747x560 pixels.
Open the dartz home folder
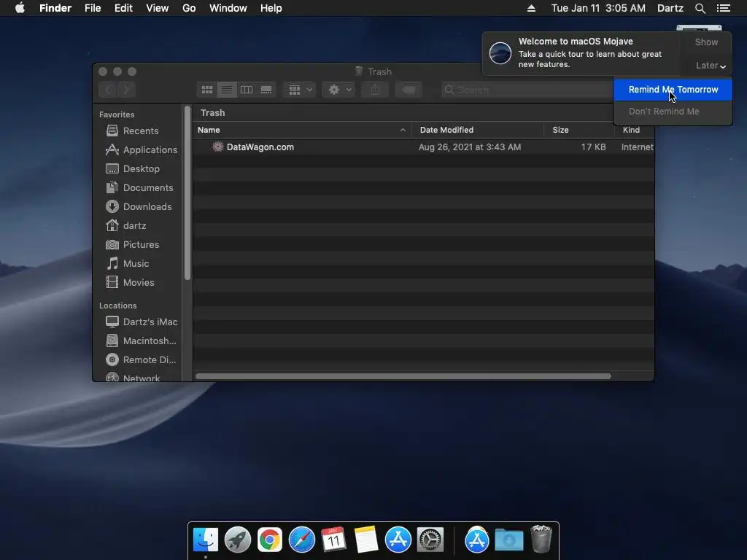(125, 226)
